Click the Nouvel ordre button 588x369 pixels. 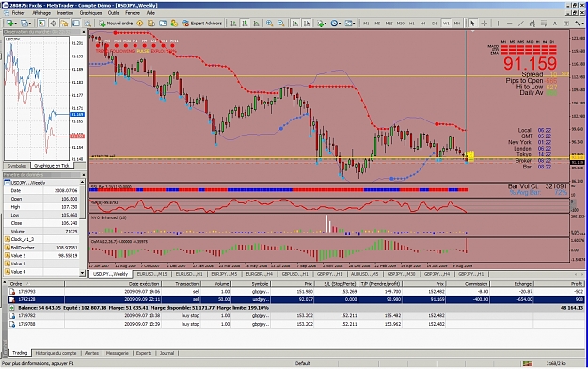pyautogui.click(x=116, y=24)
